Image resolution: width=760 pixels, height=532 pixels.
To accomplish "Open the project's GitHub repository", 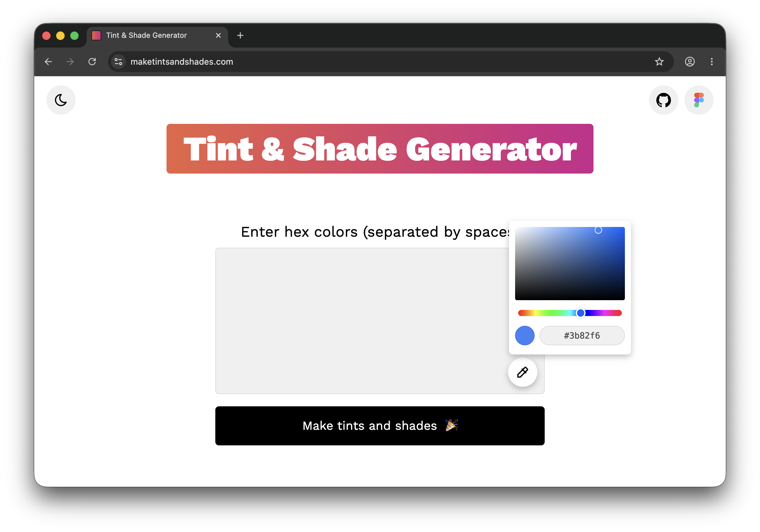I will (663, 100).
